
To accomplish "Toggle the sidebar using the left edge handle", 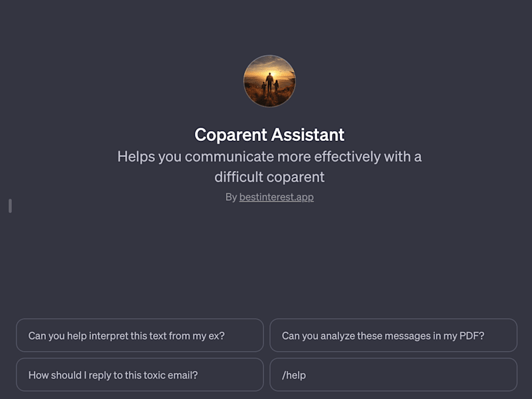I will pos(10,206).
